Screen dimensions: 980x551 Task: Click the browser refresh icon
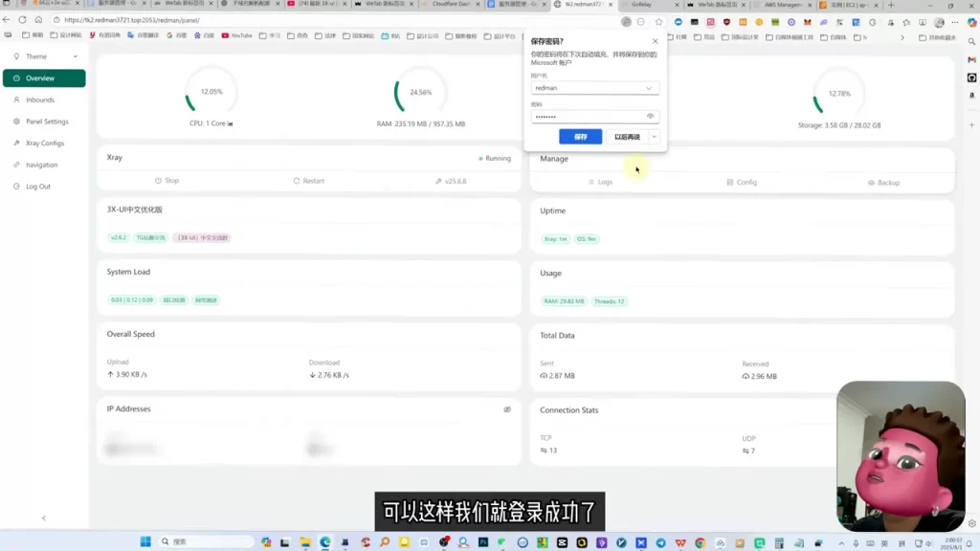[x=23, y=20]
